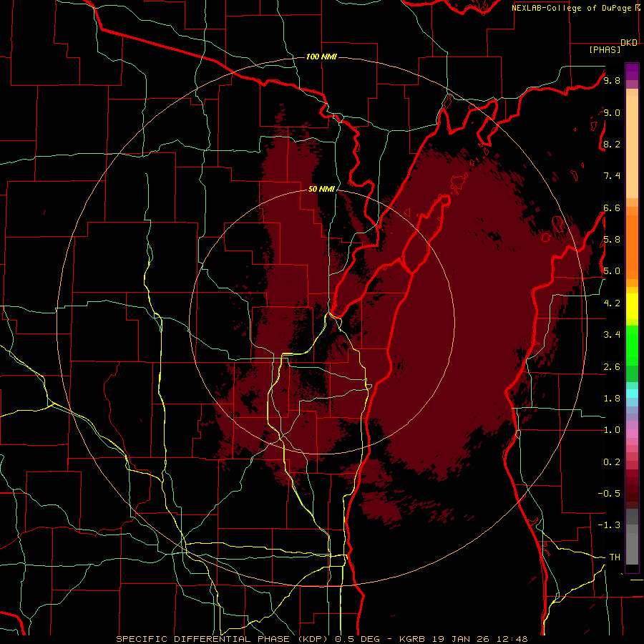
Task: Click the 50 NMI range ring label
Action: coord(321,189)
